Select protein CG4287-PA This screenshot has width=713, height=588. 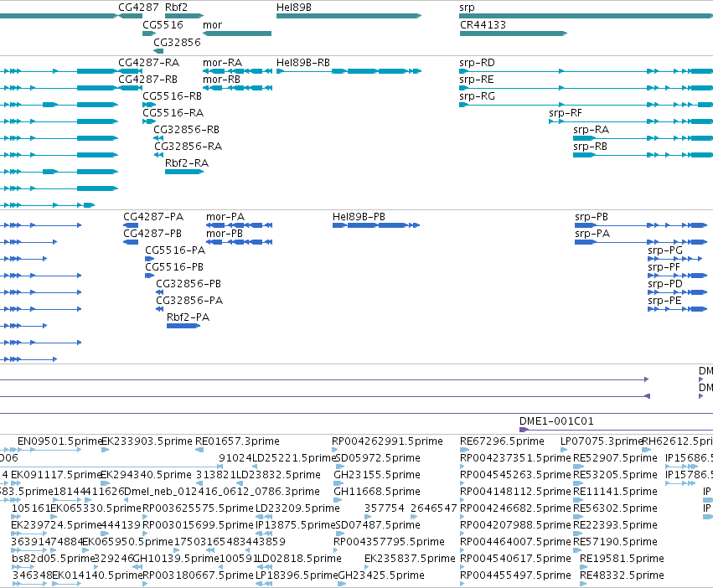coord(131,225)
